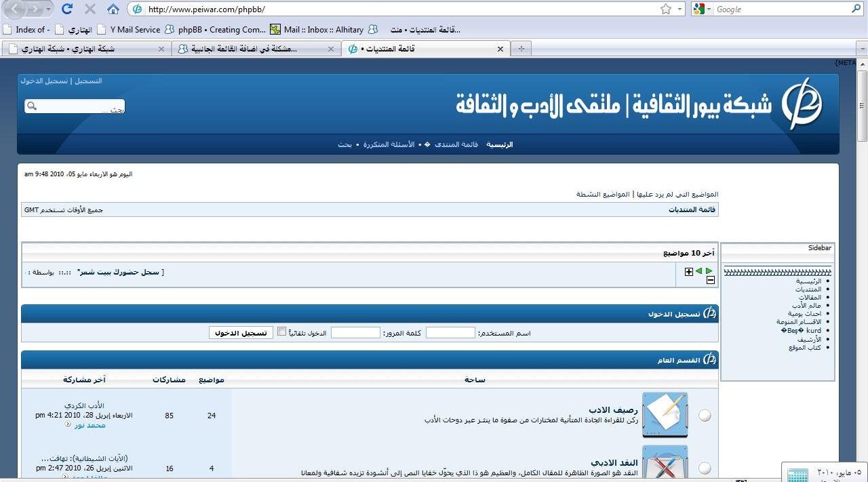Expand latest topics with the plus box
This screenshot has height=482, width=868.
pos(689,272)
